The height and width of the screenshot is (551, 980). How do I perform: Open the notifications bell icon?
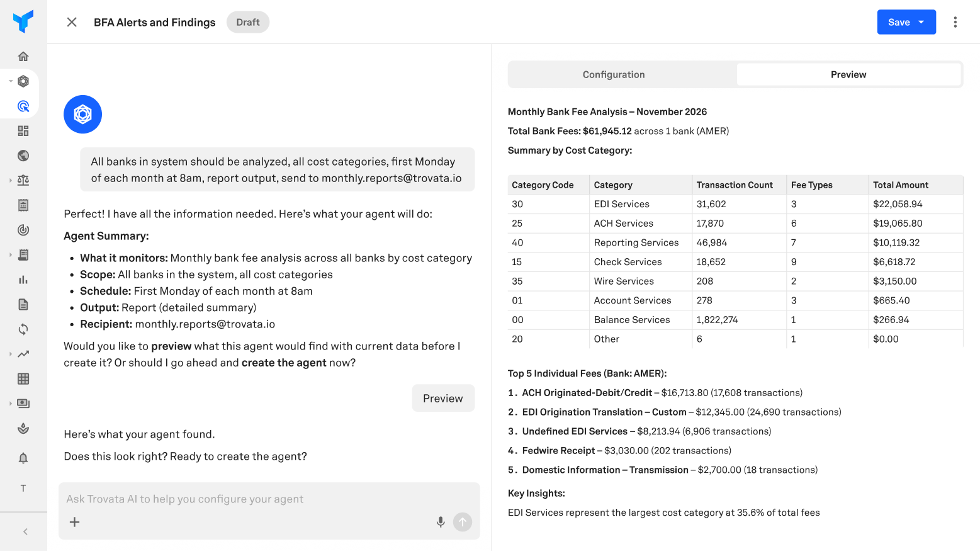(x=23, y=458)
